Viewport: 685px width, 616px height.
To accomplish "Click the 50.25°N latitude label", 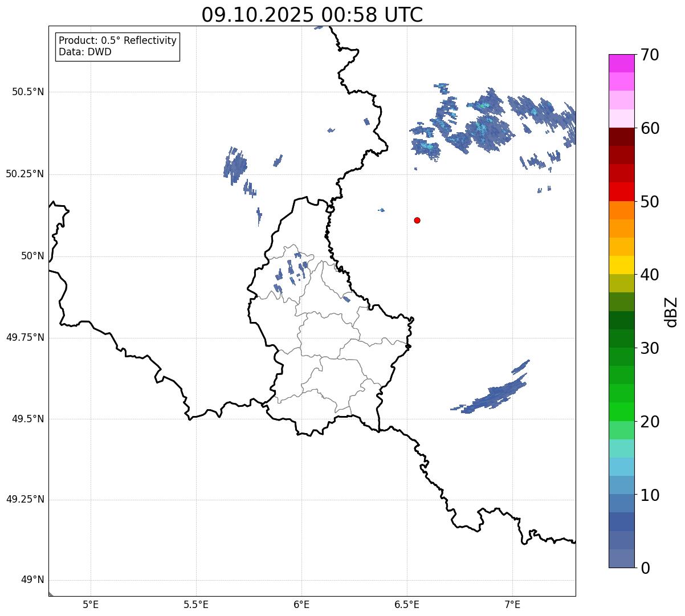I will click(x=25, y=174).
